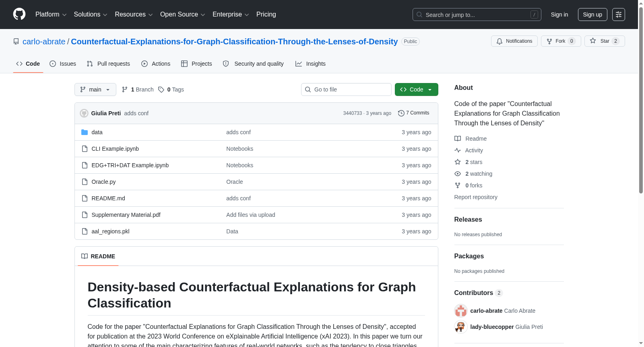The height and width of the screenshot is (347, 644).
Task: Open the Supplementary Material.pdf file
Action: [x=126, y=215]
